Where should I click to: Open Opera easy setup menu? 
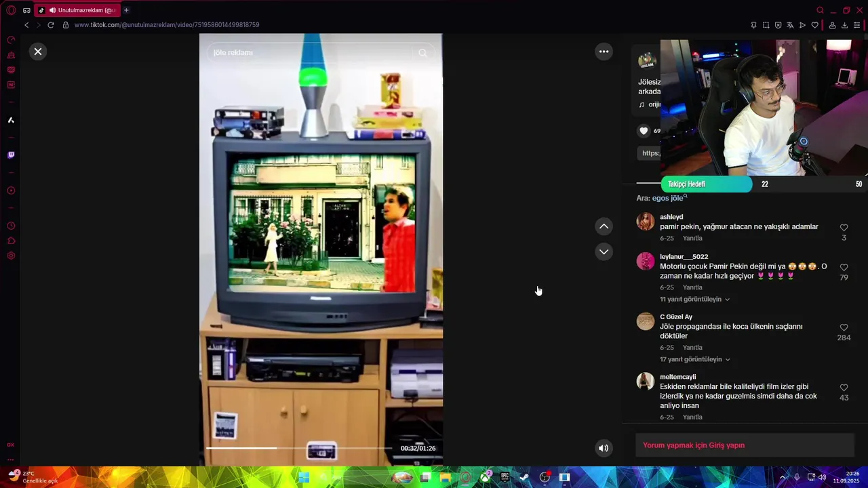pyautogui.click(x=856, y=25)
